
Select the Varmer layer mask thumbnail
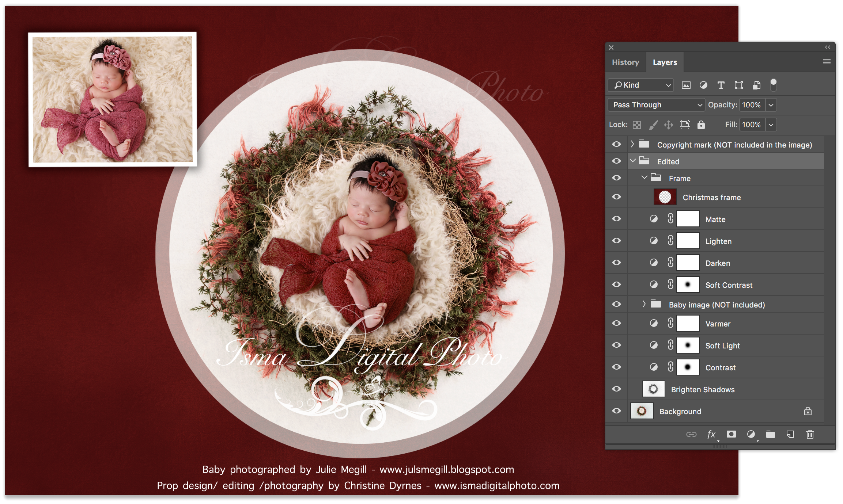(688, 323)
